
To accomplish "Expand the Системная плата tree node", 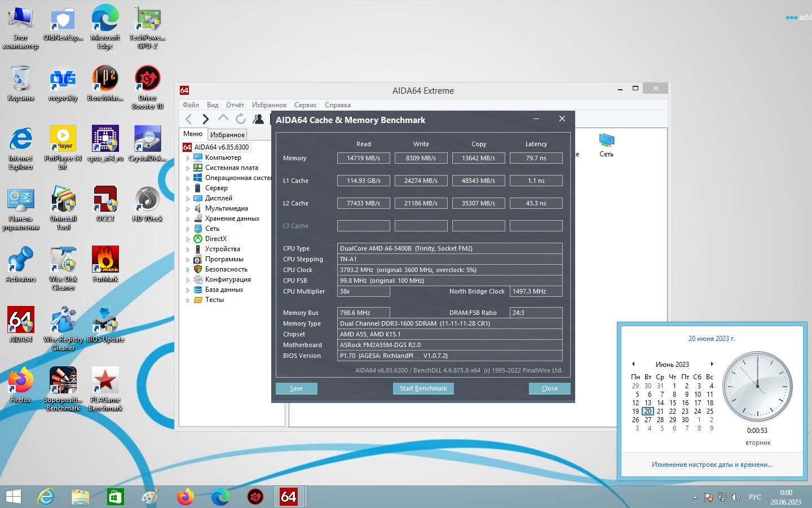I will tap(188, 168).
